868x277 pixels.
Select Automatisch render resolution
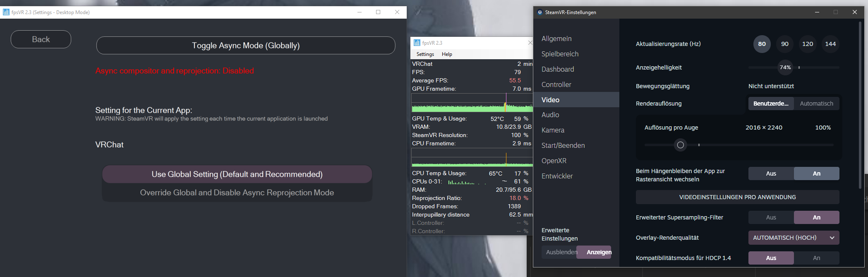(x=817, y=104)
